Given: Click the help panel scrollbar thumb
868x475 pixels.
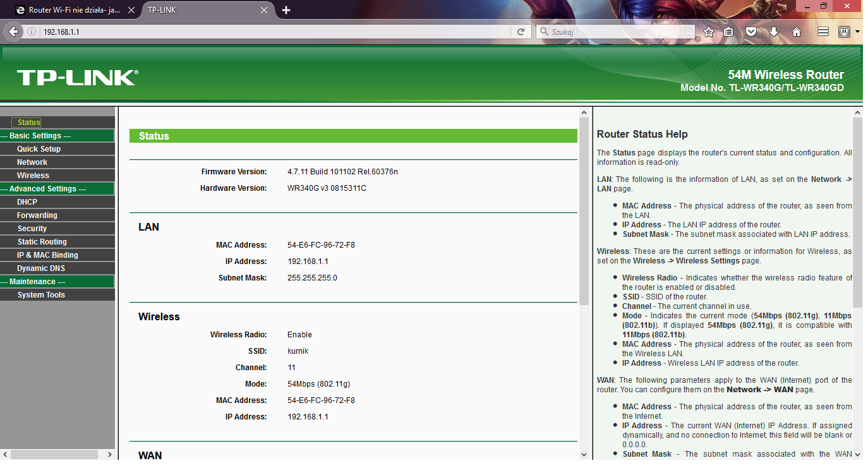Looking at the screenshot, I should click(x=857, y=212).
